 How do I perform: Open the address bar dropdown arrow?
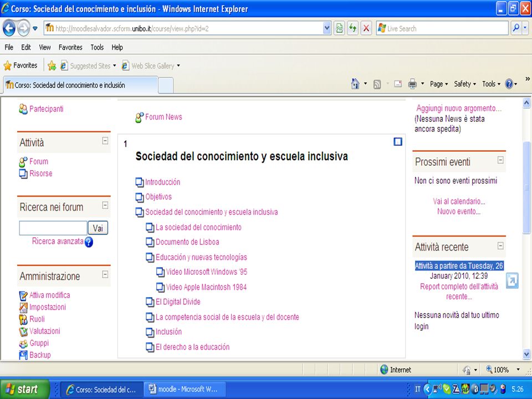coord(327,28)
